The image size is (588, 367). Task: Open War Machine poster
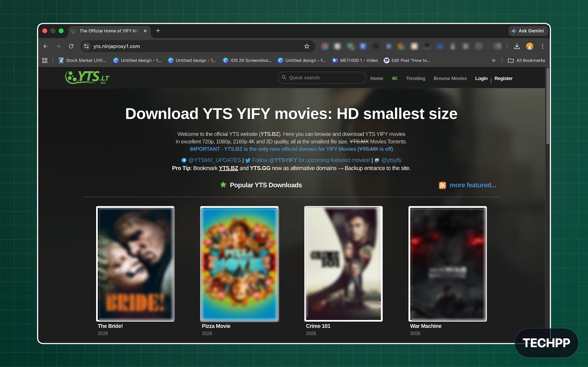pos(448,264)
